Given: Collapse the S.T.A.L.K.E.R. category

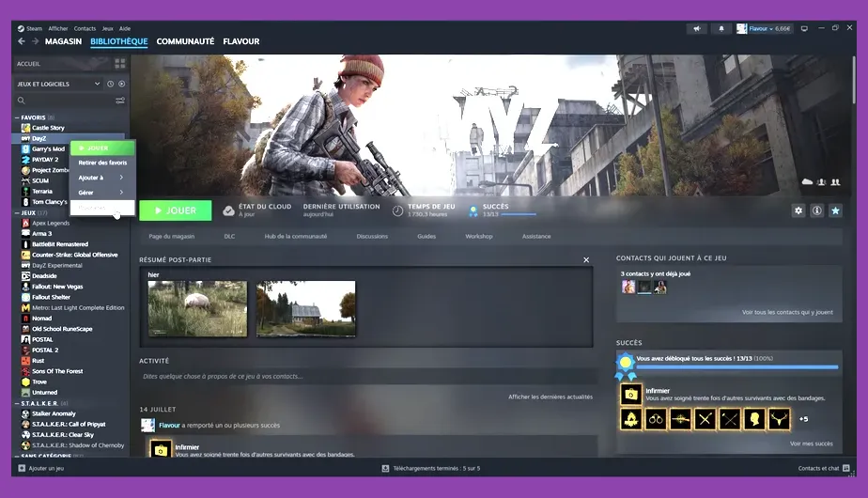Looking at the screenshot, I should click(x=17, y=403).
